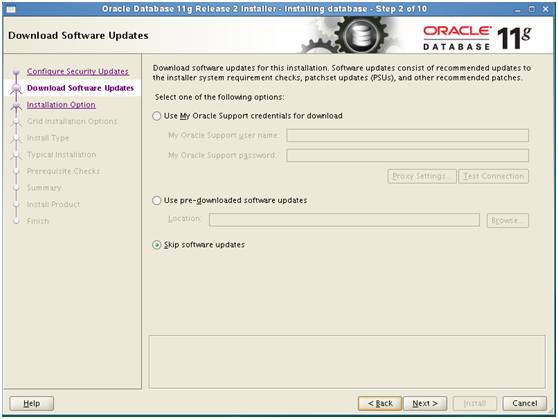Click the Oracle 11g database logo
The image size is (558, 419).
point(477,37)
